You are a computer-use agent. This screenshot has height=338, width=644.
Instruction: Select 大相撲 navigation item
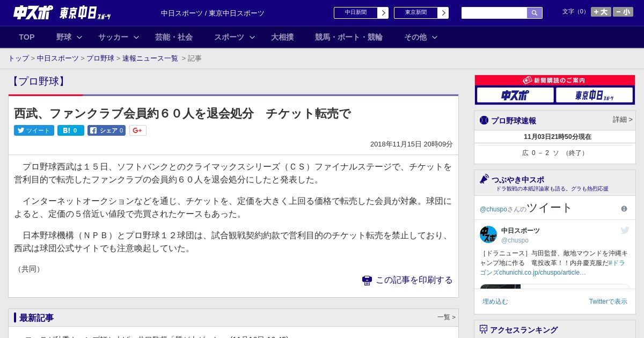coord(282,37)
